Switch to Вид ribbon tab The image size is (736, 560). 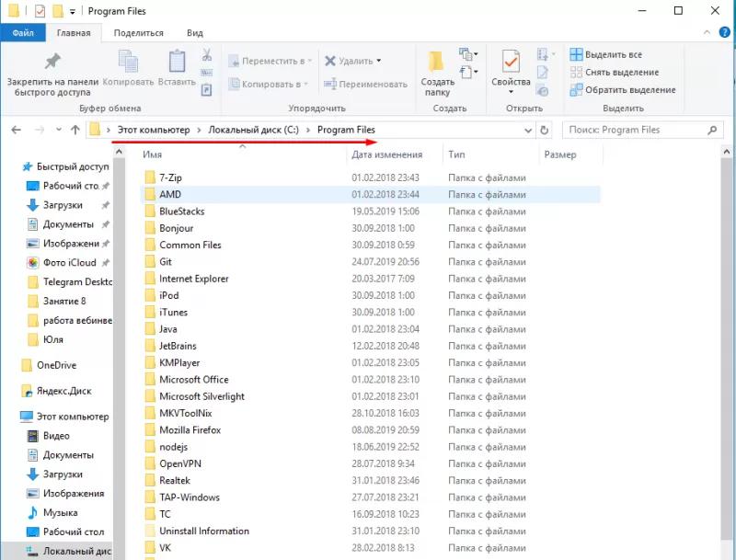(x=195, y=33)
